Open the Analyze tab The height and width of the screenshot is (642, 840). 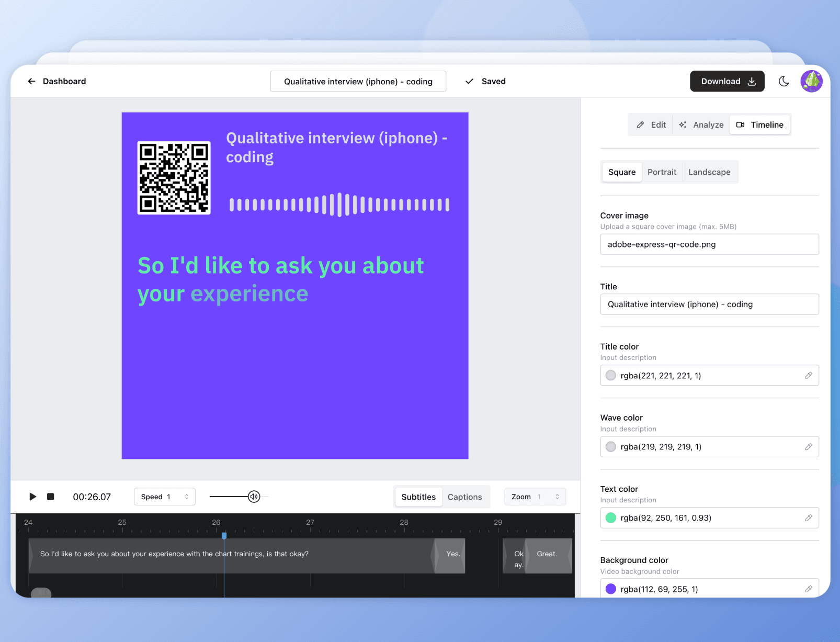701,125
